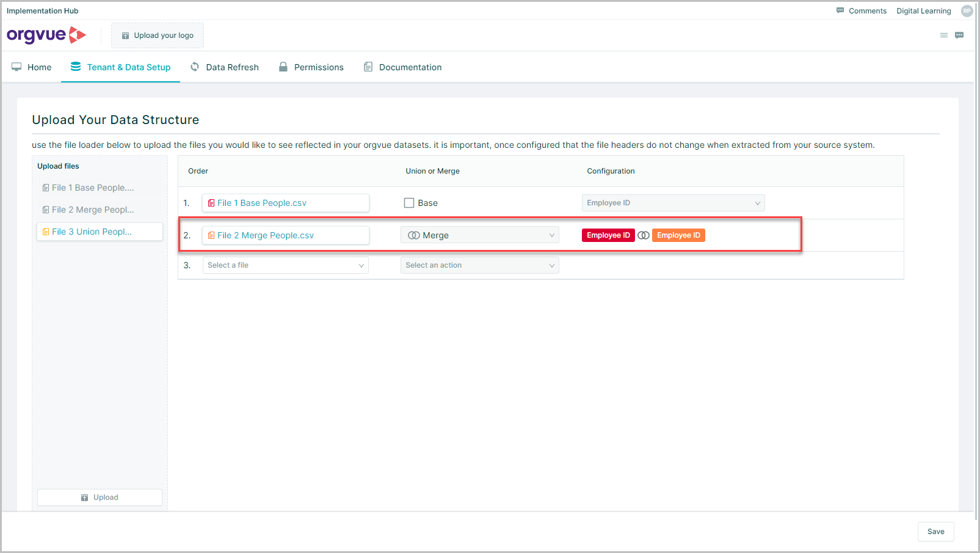Select File 1 Base People in upload list
980x553 pixels.
pos(100,188)
